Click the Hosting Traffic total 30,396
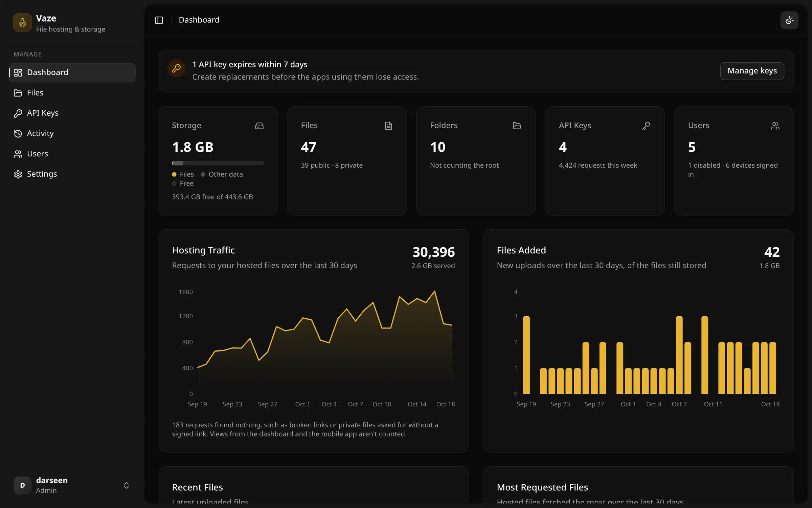812x508 pixels. (x=433, y=252)
